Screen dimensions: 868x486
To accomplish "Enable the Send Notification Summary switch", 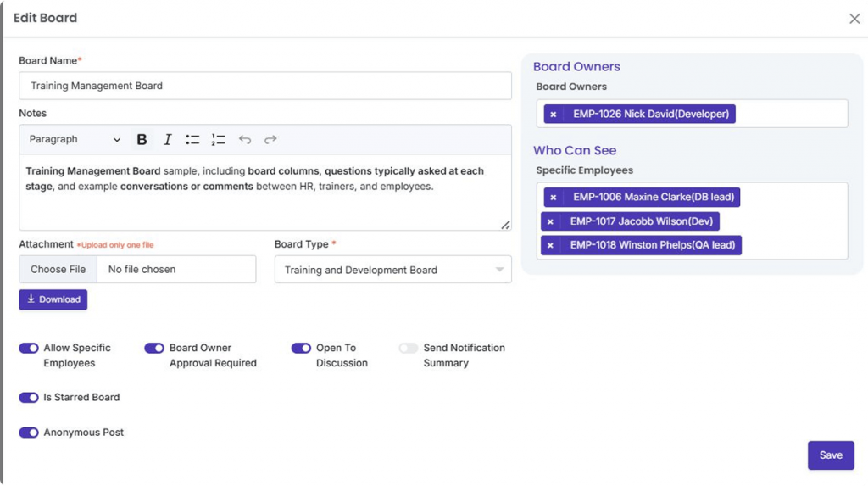I will [x=409, y=348].
